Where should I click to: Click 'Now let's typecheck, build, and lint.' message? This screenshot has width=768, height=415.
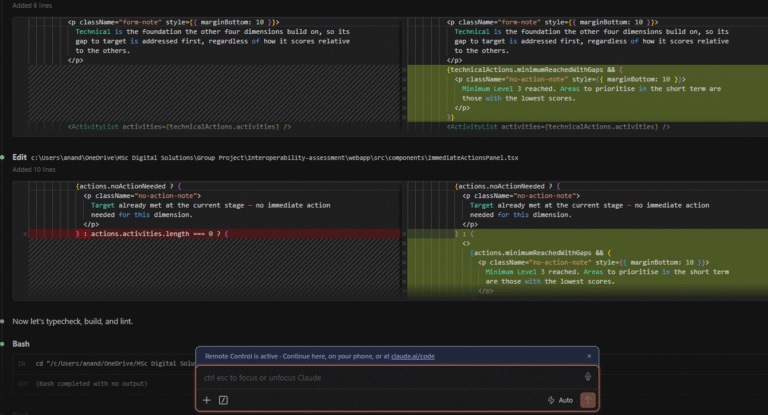pos(72,321)
